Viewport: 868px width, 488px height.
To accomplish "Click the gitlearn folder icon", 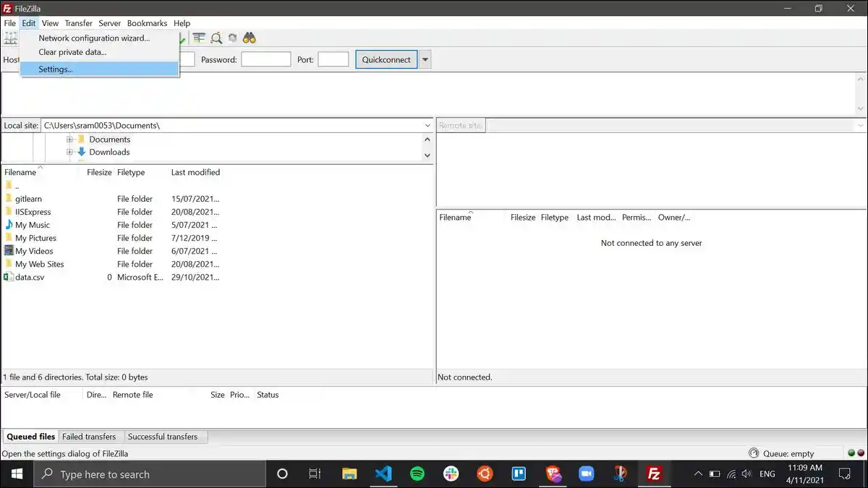I will pyautogui.click(x=9, y=199).
